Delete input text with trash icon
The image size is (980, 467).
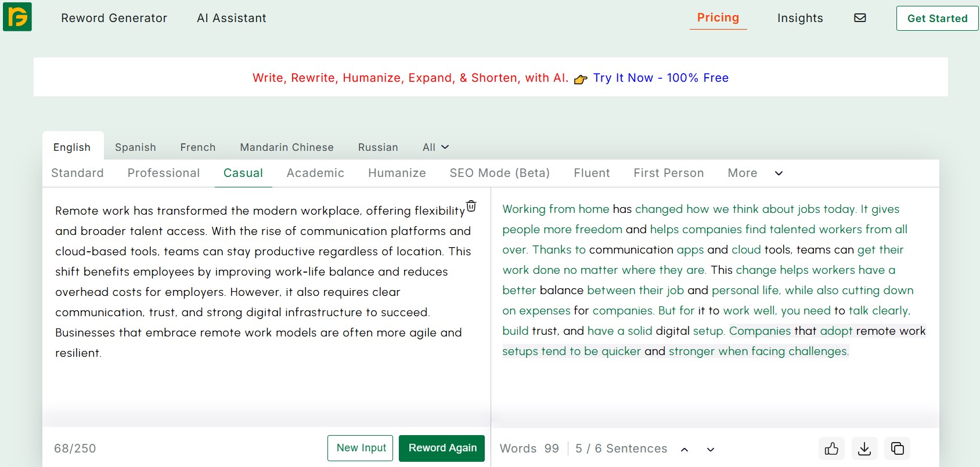pyautogui.click(x=471, y=206)
